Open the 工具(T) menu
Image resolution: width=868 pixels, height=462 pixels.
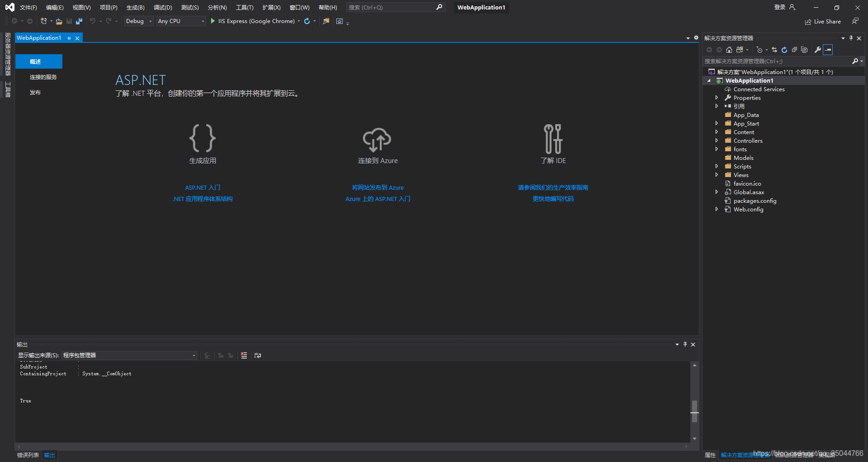[245, 8]
